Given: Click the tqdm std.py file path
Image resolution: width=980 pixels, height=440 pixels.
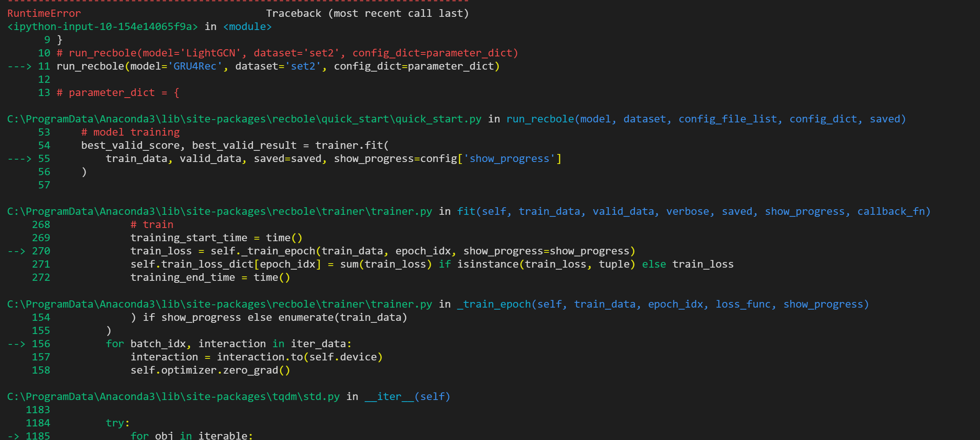Looking at the screenshot, I should pos(173,396).
